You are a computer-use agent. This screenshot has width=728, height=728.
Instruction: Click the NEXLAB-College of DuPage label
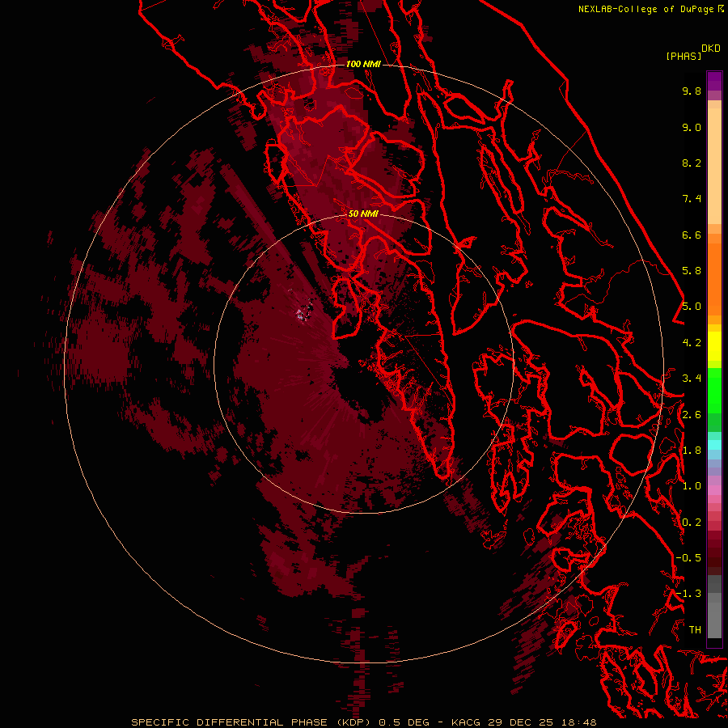(x=647, y=9)
